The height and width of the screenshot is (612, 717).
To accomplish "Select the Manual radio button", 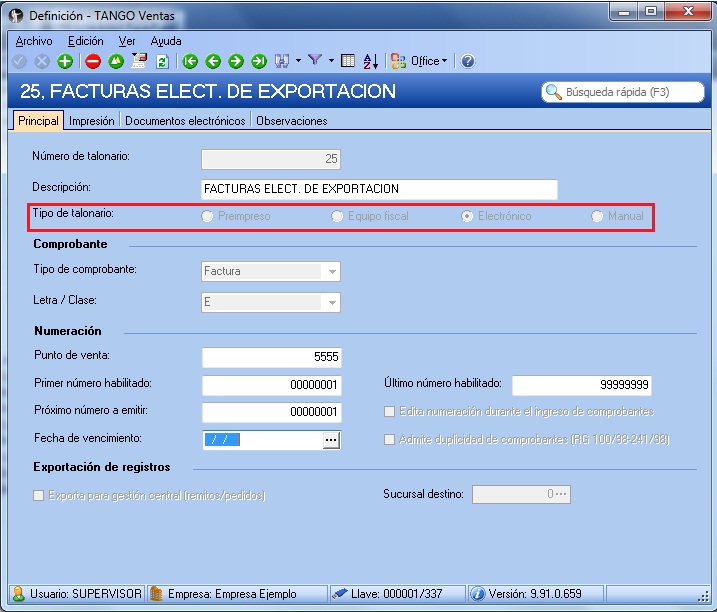I will (597, 216).
